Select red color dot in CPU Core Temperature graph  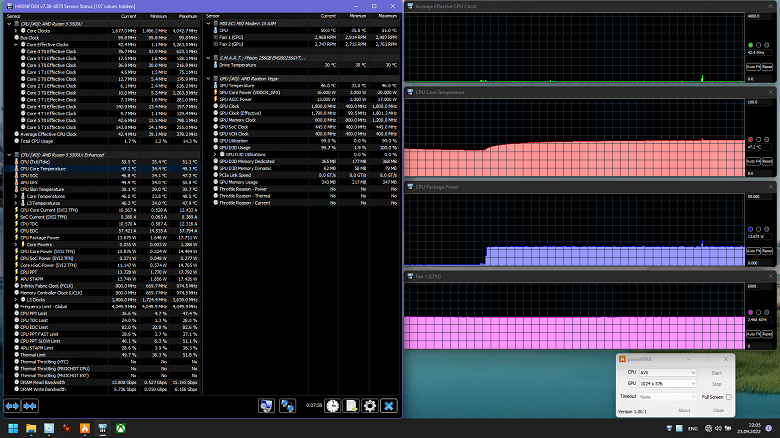point(750,139)
